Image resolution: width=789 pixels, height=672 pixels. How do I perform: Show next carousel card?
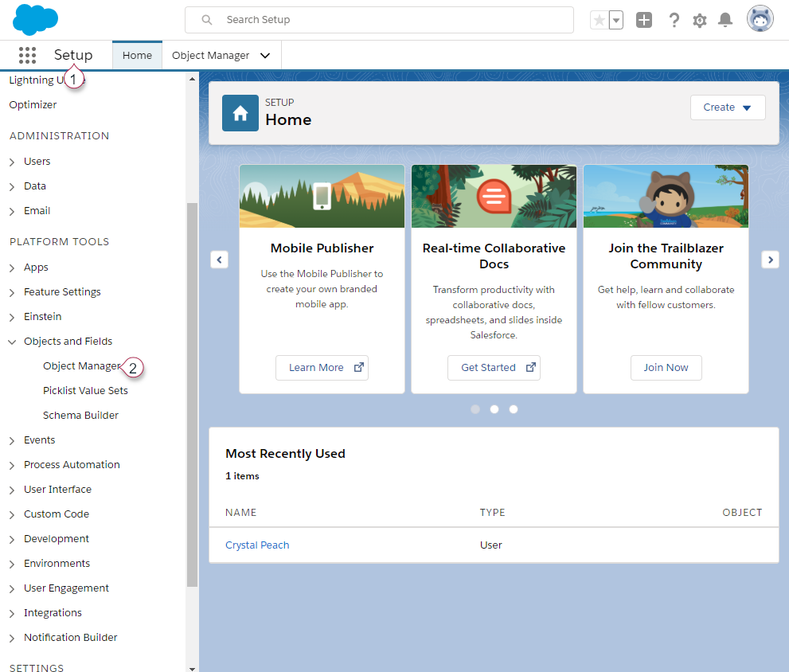click(770, 260)
